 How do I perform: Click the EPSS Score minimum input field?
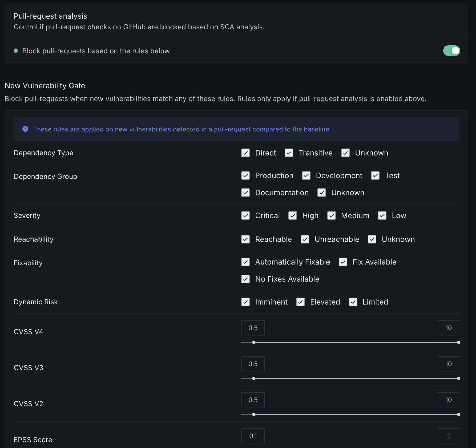[253, 436]
